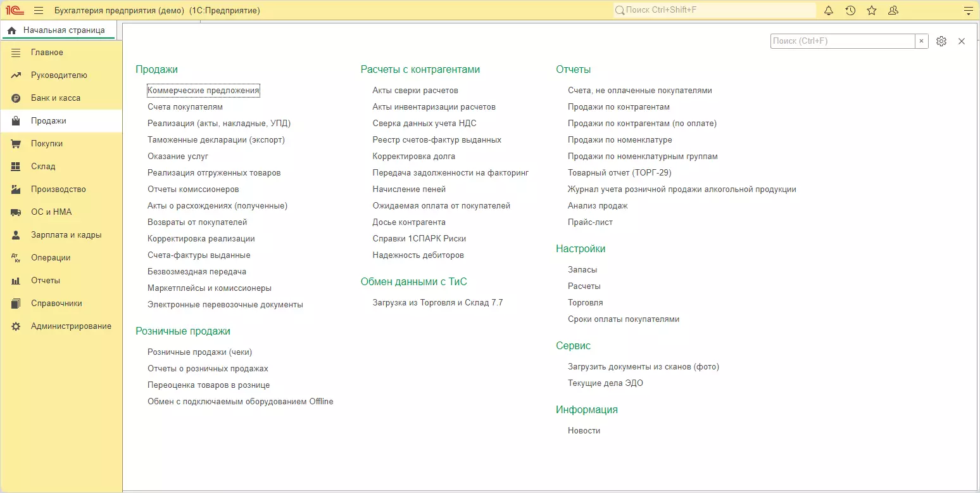Open the favorites star icon

click(x=872, y=10)
